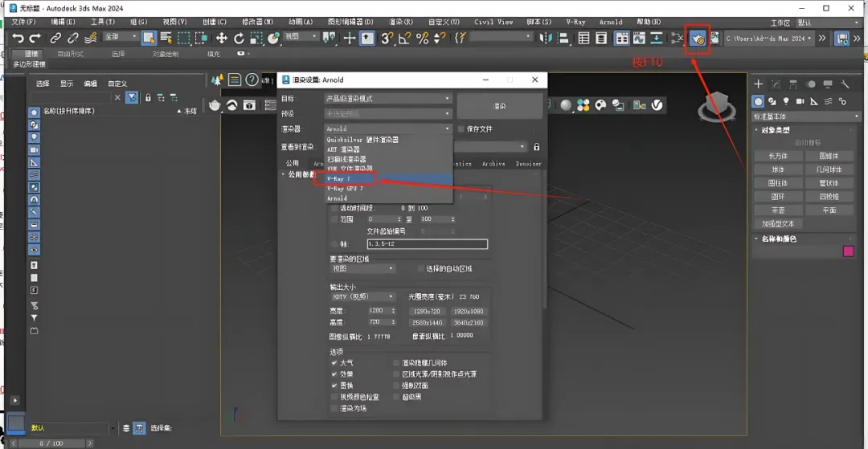Open Render Setup teapot icon
This screenshot has width=868, height=449.
pos(698,39)
